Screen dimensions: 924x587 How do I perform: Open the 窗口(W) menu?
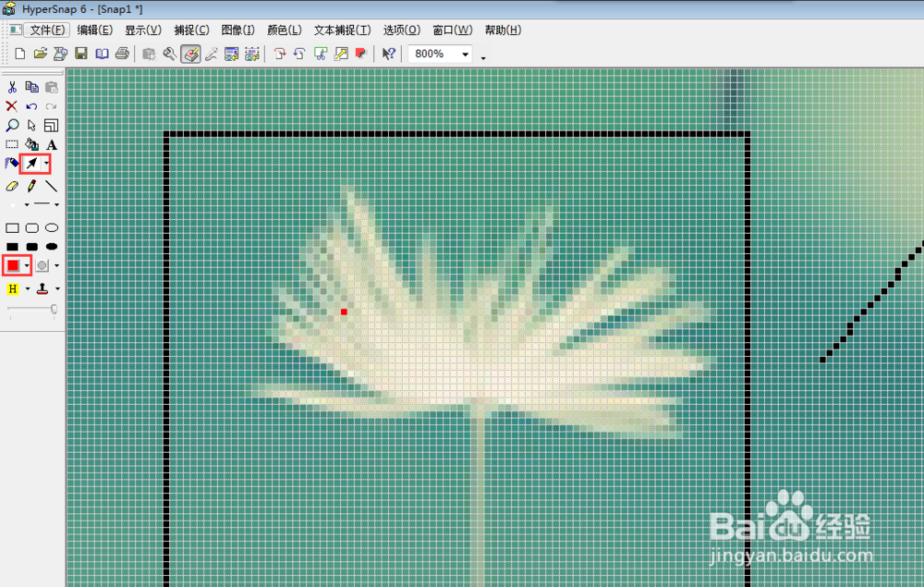pos(453,31)
